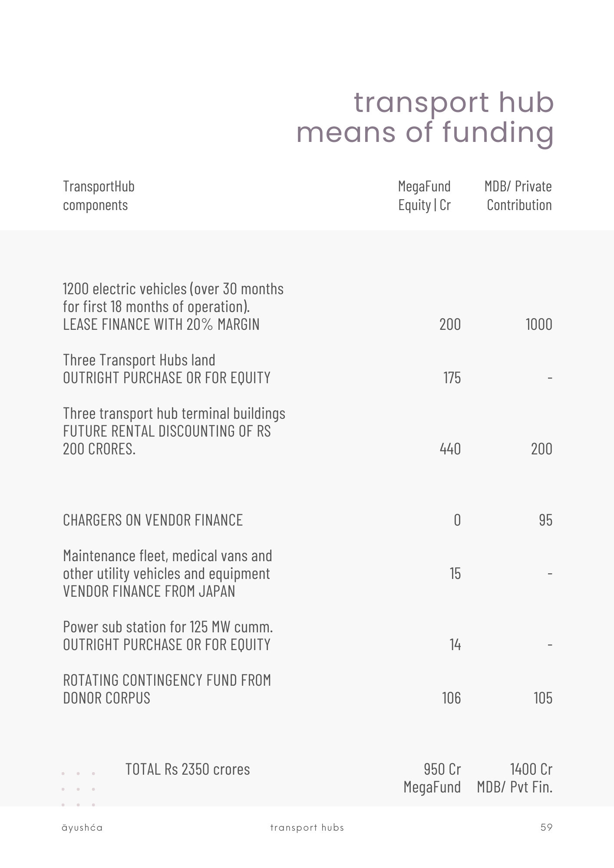Select the 440 equity value
This screenshot has height=868, width=614.
point(450,449)
